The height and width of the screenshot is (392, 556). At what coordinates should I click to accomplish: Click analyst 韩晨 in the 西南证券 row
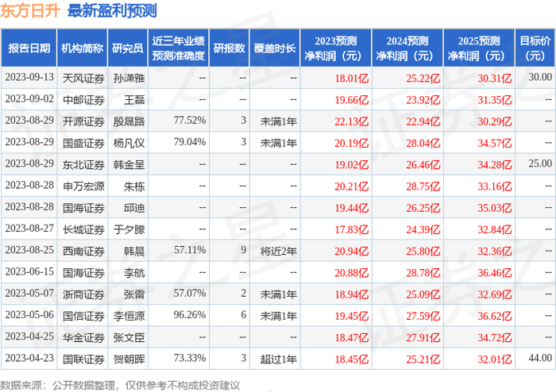tap(134, 251)
